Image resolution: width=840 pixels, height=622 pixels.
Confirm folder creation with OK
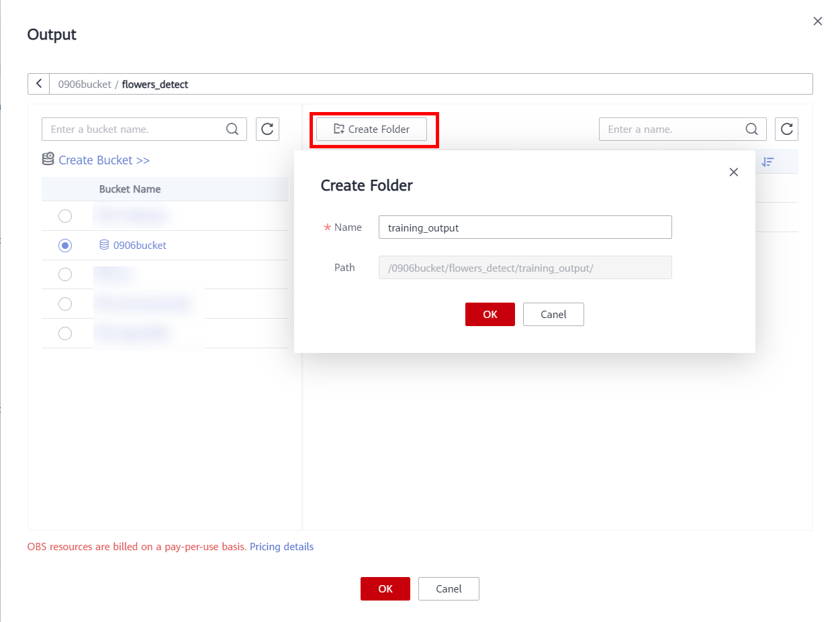point(489,315)
